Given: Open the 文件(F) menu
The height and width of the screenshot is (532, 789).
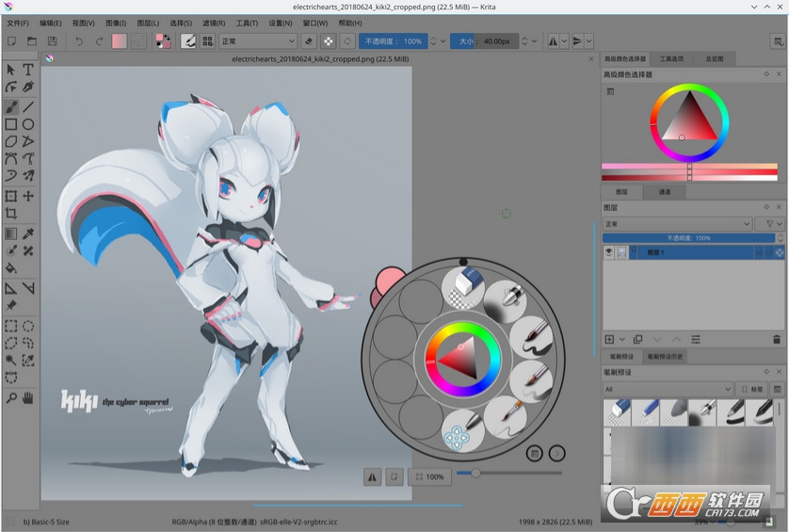Looking at the screenshot, I should coord(18,24).
